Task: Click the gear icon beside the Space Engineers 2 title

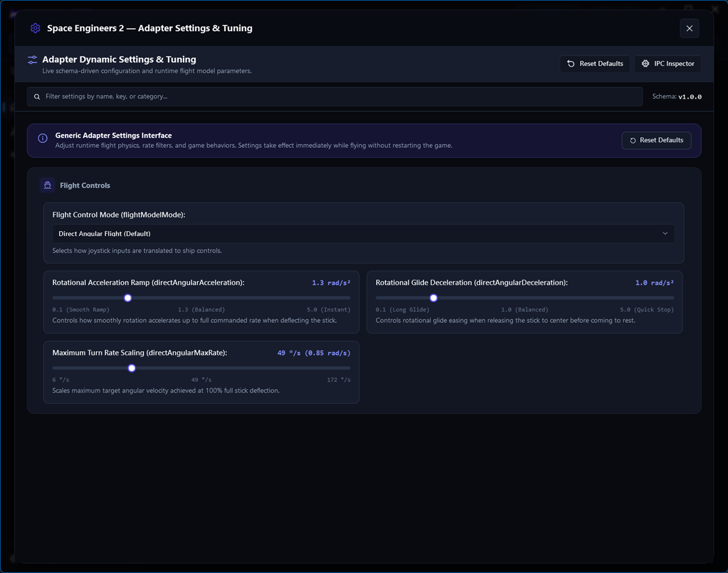Action: 35,28
